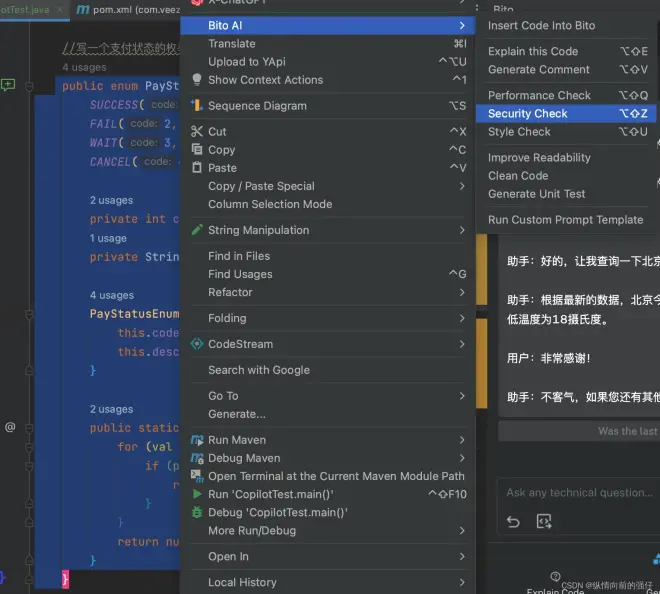Click the insert code snippet icon in Bito chat

coord(544,521)
